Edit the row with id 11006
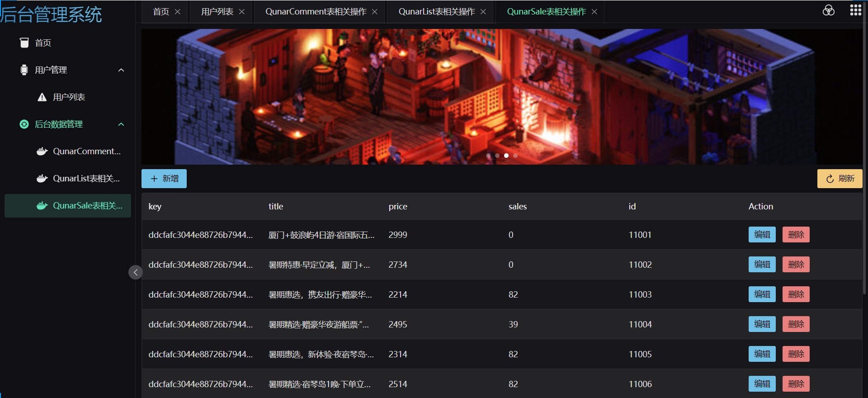868x398 pixels. pyautogui.click(x=762, y=384)
